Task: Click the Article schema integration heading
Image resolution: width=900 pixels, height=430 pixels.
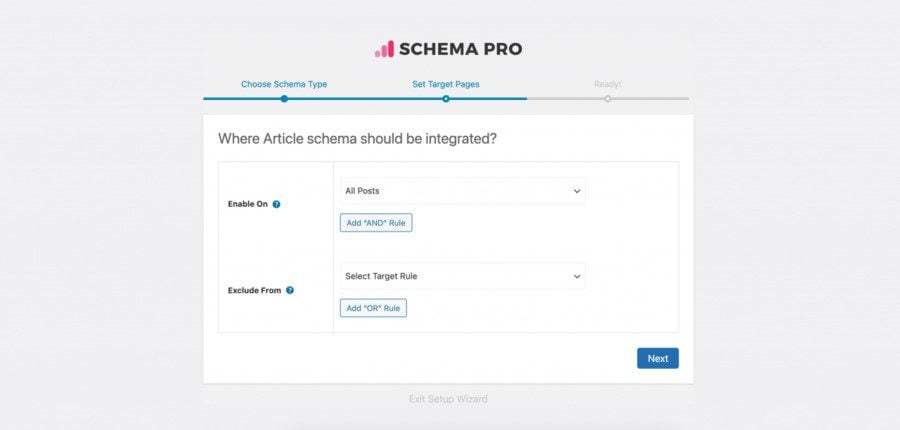Action: pos(357,138)
